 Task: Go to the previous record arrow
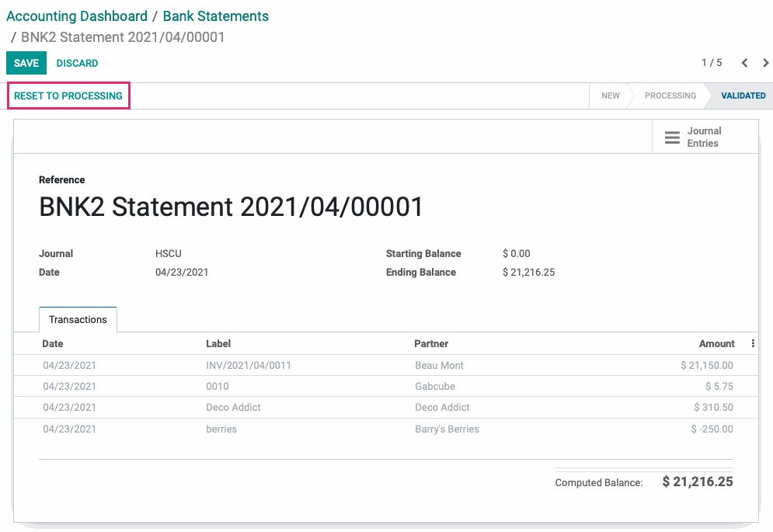pyautogui.click(x=744, y=63)
